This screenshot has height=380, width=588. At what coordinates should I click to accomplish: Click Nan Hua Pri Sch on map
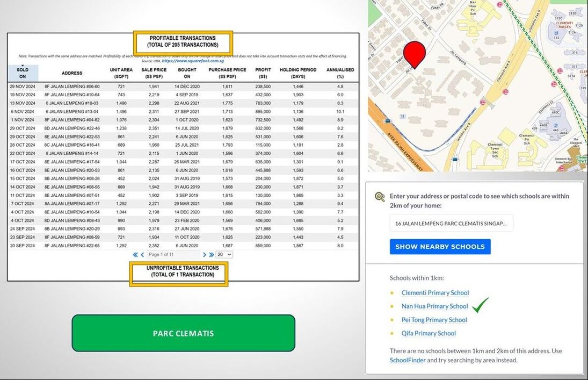473,8
